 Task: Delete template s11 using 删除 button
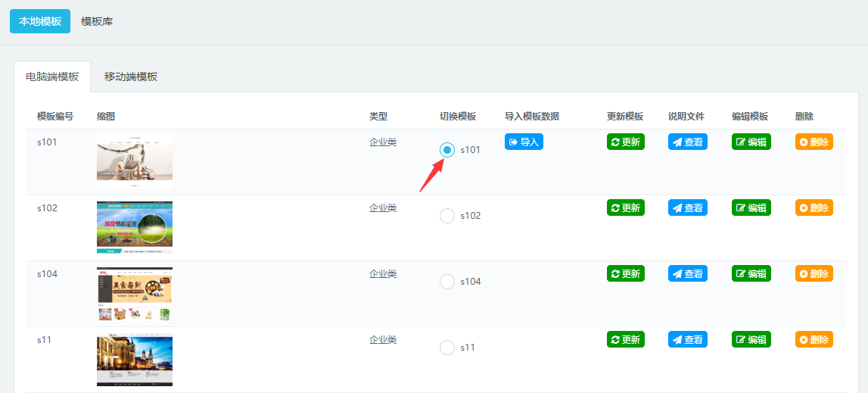coord(814,339)
